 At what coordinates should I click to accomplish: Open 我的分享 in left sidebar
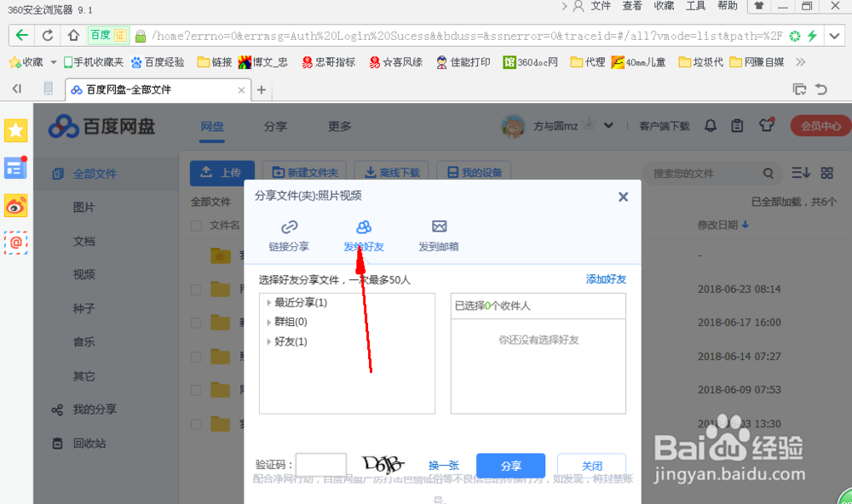coord(95,409)
